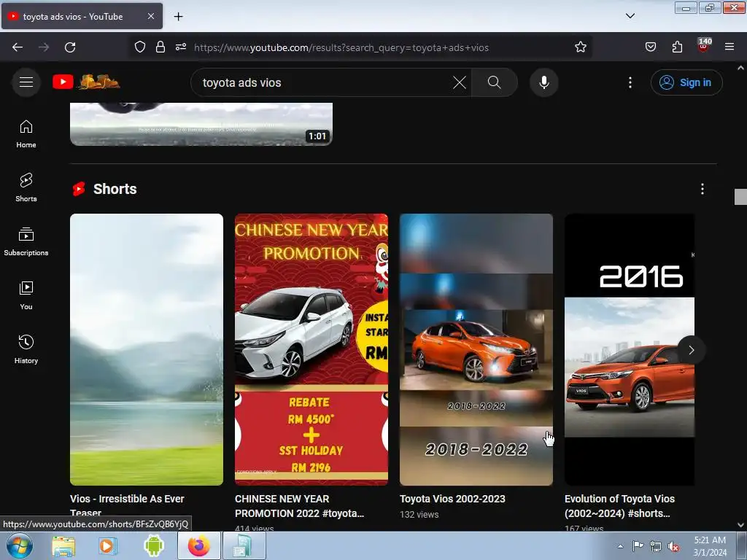Open the extension icon showing 140 badge

click(703, 46)
